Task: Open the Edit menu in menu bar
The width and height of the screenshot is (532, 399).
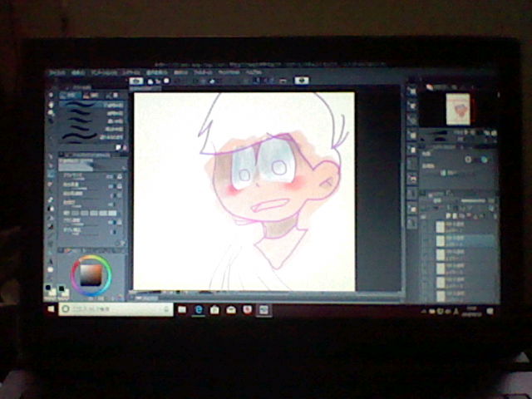Action: [79, 73]
